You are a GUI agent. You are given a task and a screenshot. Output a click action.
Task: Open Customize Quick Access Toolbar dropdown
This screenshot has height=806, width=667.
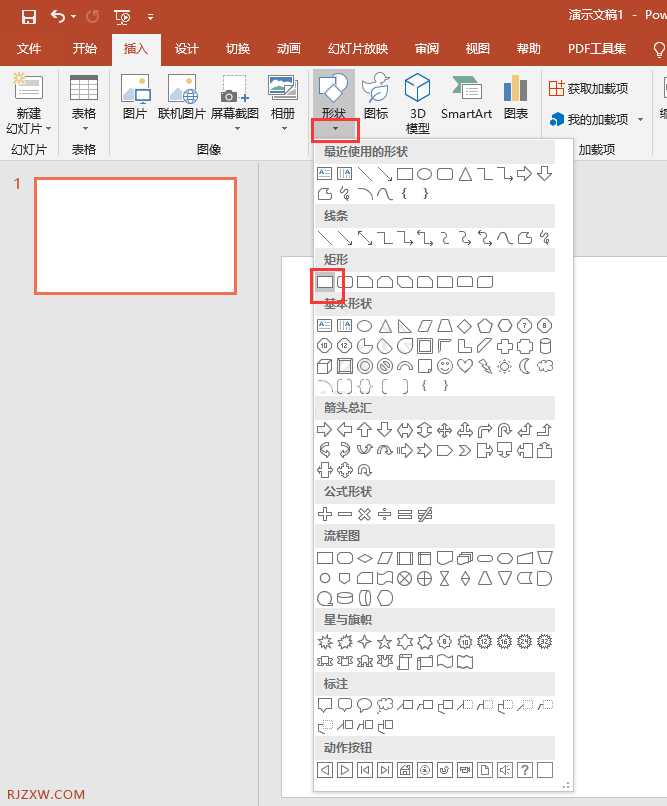click(151, 17)
